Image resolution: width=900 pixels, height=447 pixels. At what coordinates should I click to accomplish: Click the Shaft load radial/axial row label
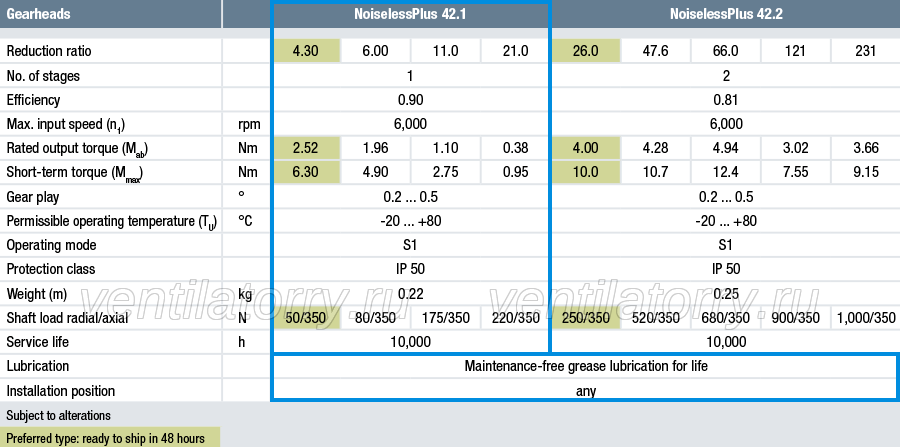point(67,318)
